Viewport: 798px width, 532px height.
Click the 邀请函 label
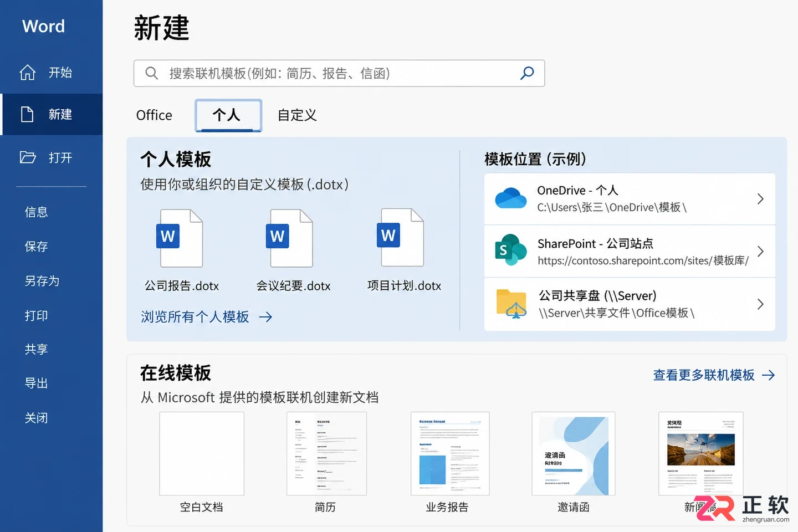(574, 507)
